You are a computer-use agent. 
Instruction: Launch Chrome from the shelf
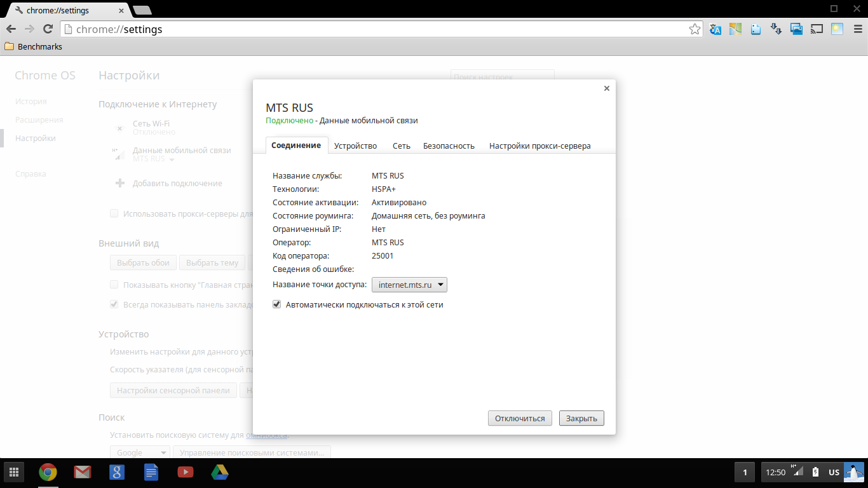pos(48,472)
